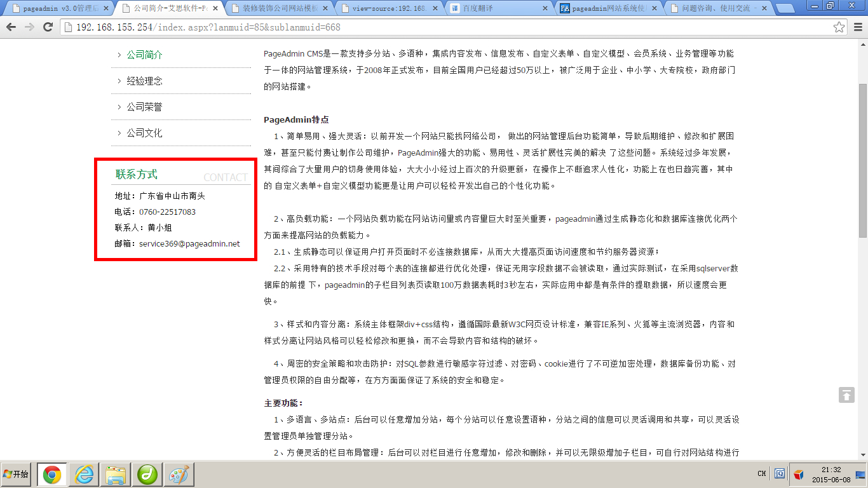Open the Paint app in the taskbar
868x488 pixels.
click(x=179, y=475)
